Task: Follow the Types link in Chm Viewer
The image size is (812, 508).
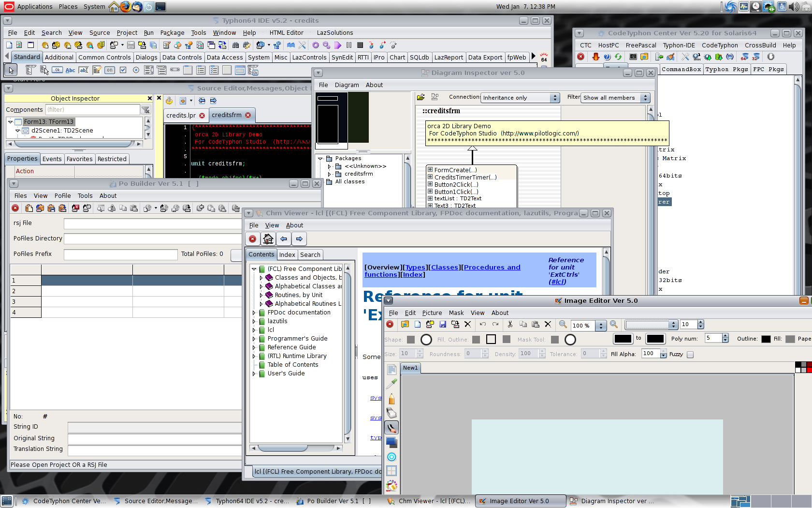Action: [x=415, y=267]
